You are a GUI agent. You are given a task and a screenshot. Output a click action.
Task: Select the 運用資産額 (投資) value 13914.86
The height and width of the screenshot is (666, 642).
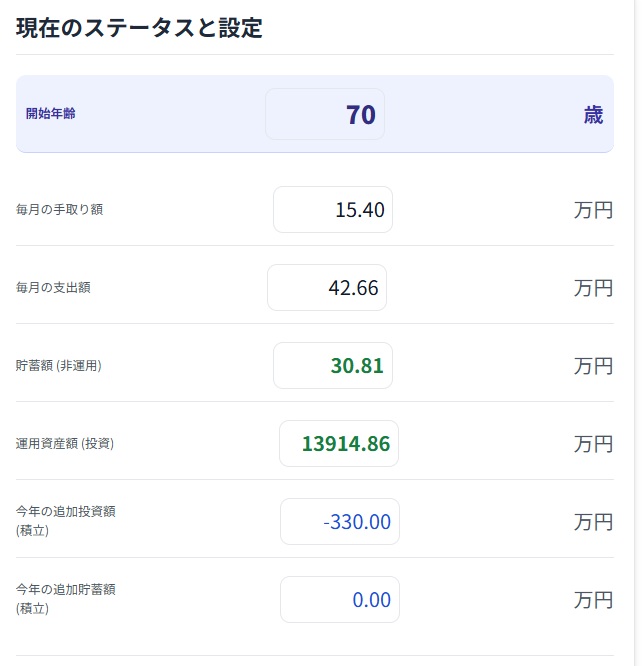point(339,443)
